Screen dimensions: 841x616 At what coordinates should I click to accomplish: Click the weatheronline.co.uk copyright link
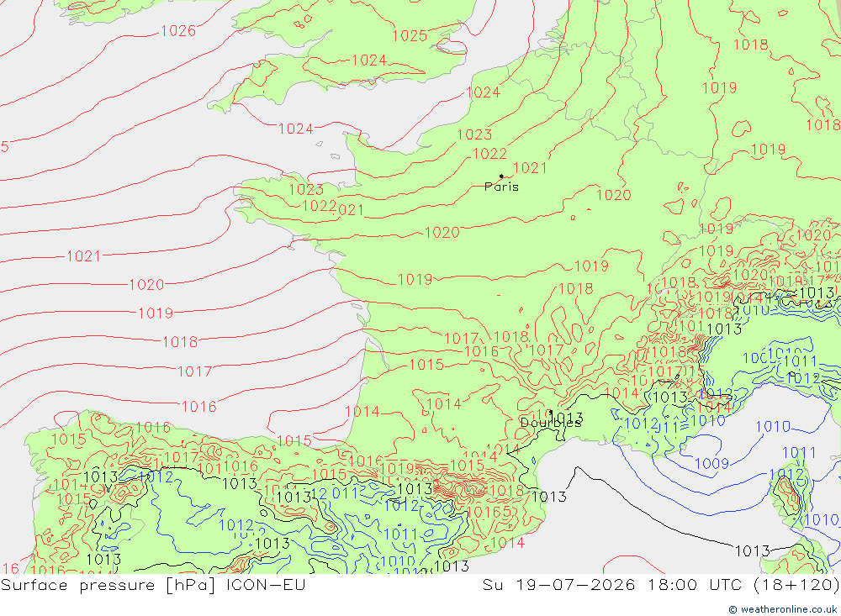(782, 609)
